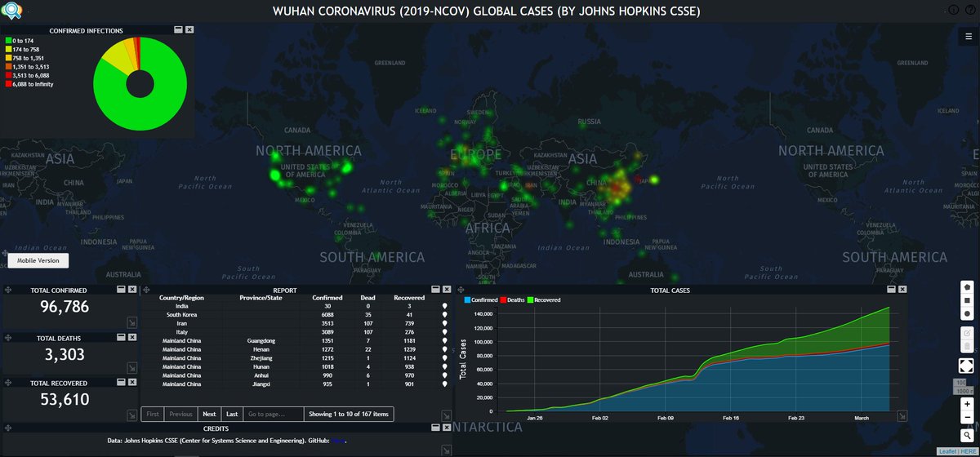Click 'Showing 1 to 10 of 167 items' text

[348, 415]
